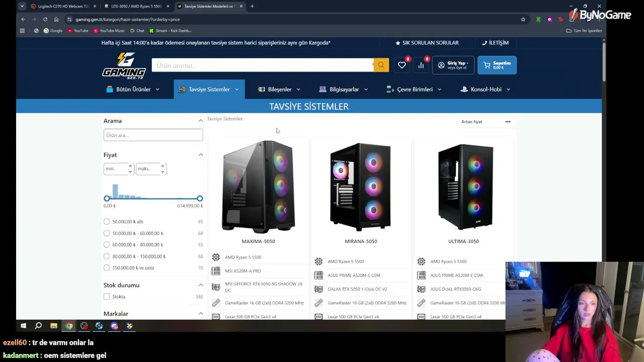Select the 60.000,00 ₺ - 80.000,00 ₺ filter

[107, 245]
